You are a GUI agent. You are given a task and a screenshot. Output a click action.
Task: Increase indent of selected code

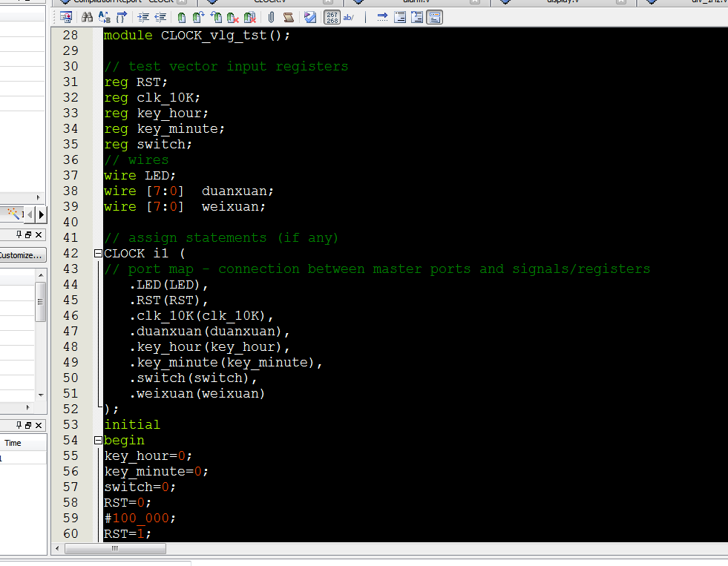tap(143, 18)
